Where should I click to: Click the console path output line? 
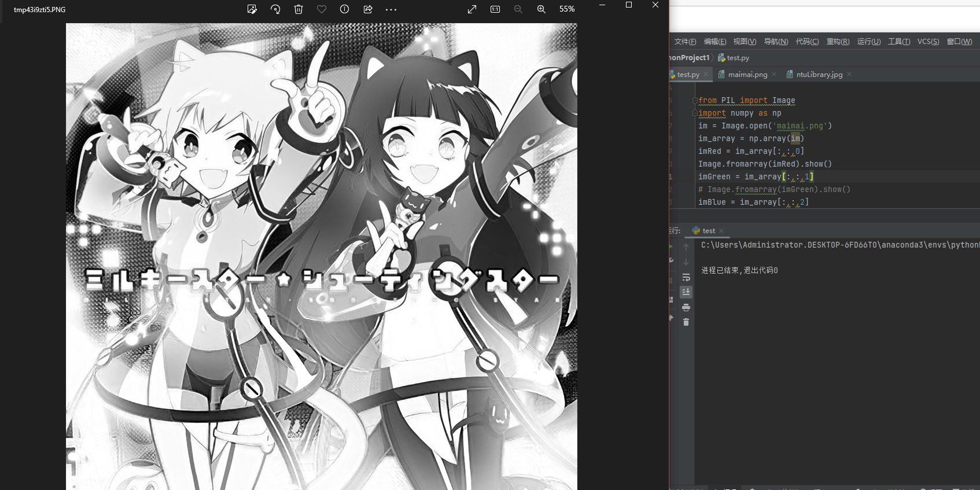pos(840,245)
